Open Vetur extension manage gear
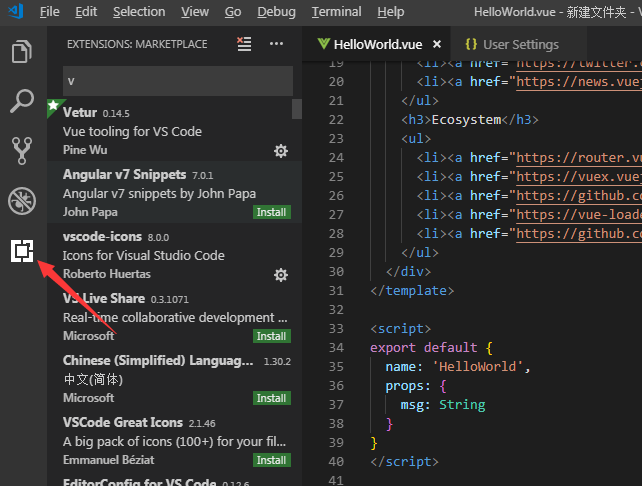The width and height of the screenshot is (642, 486). pyautogui.click(x=281, y=151)
